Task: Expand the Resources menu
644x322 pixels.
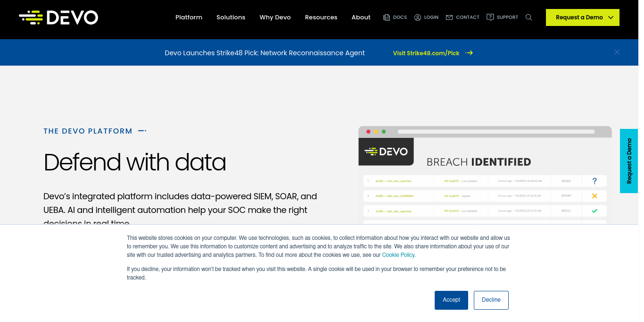Action: click(x=321, y=17)
